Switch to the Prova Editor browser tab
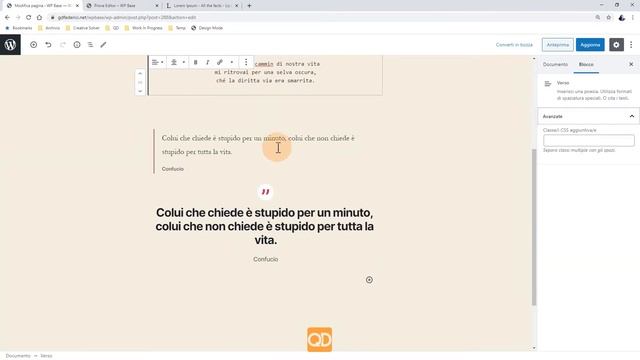640x360 pixels. point(122,6)
